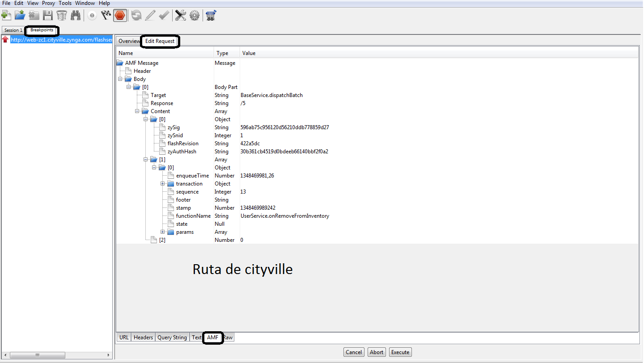The image size is (644, 363).
Task: Switch to the Overview tab
Action: (x=129, y=41)
